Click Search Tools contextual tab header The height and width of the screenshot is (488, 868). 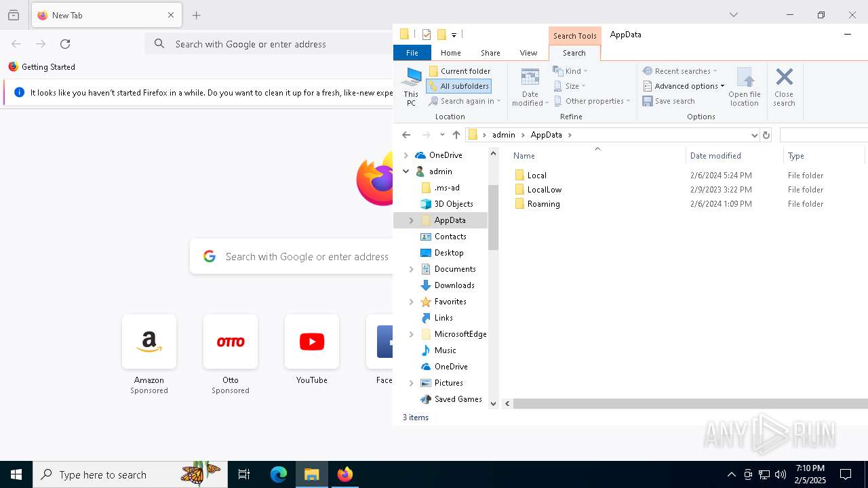(x=574, y=36)
